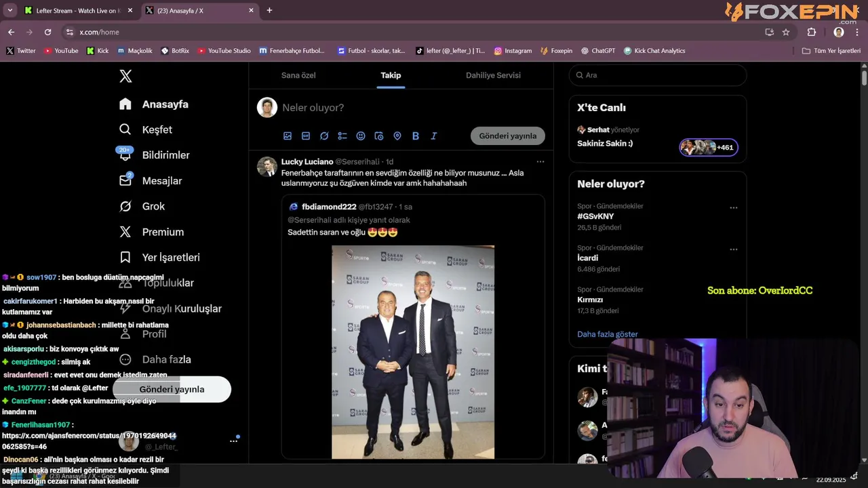868x488 pixels.
Task: Open Chrome tab search dropdown
Action: [x=9, y=10]
